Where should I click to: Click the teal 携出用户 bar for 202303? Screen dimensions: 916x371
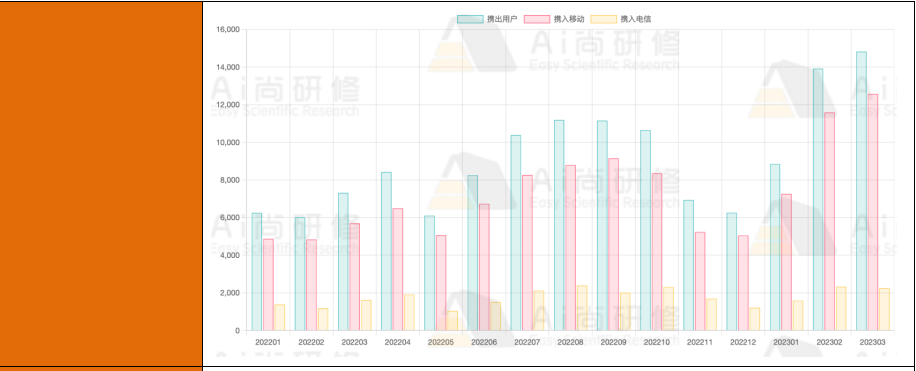(x=861, y=191)
